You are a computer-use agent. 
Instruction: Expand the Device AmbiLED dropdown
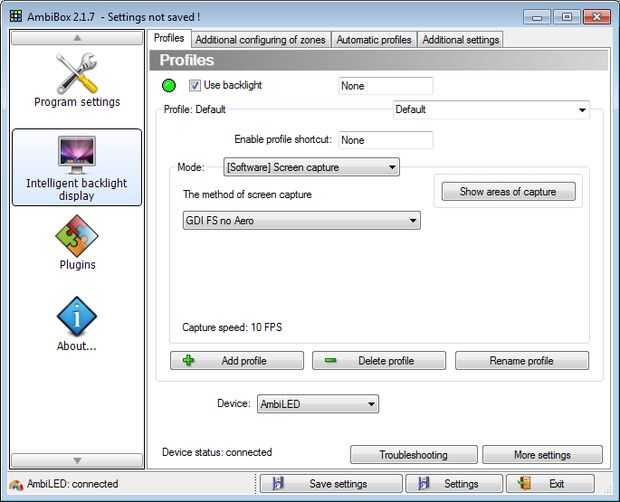tap(318, 404)
